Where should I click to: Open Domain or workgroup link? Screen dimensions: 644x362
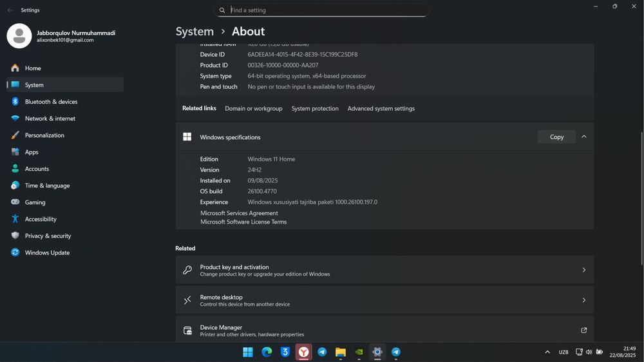click(253, 108)
